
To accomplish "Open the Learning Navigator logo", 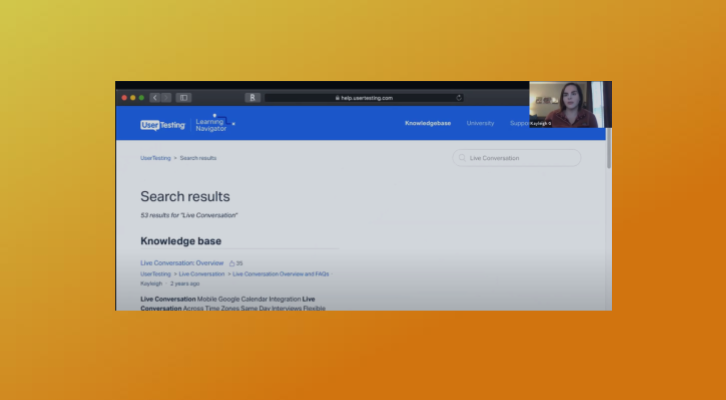I will 214,124.
